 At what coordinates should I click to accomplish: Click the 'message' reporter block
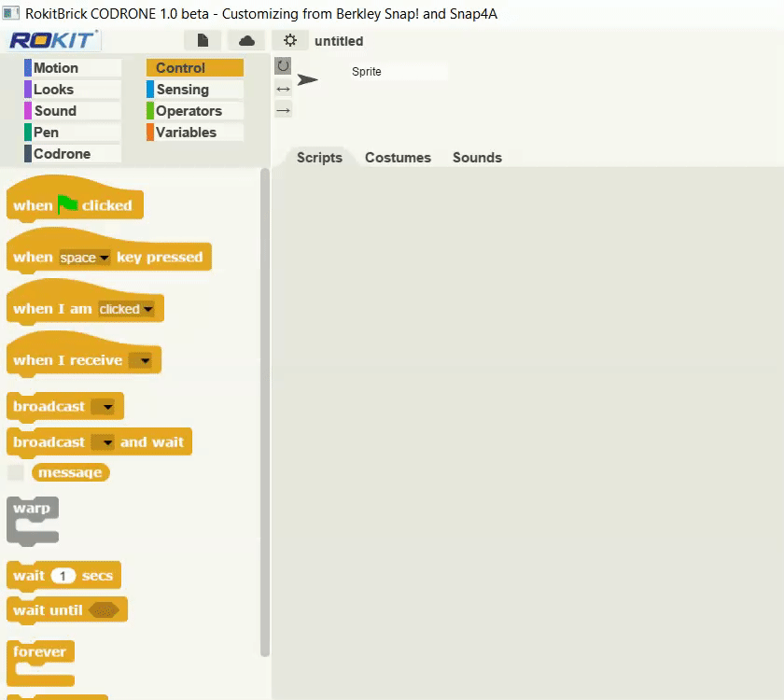[71, 472]
